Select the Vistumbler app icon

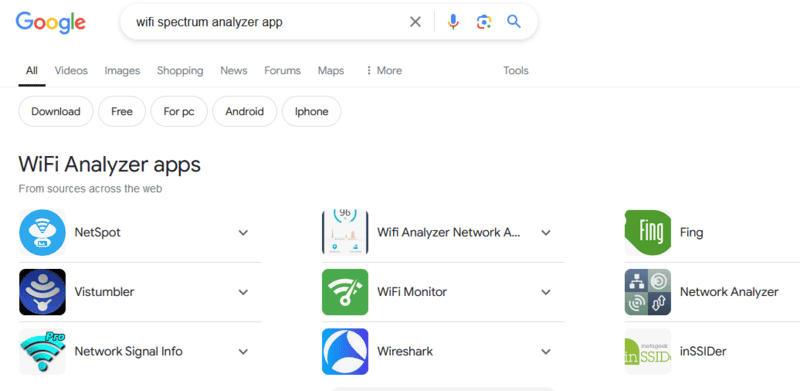pos(42,292)
